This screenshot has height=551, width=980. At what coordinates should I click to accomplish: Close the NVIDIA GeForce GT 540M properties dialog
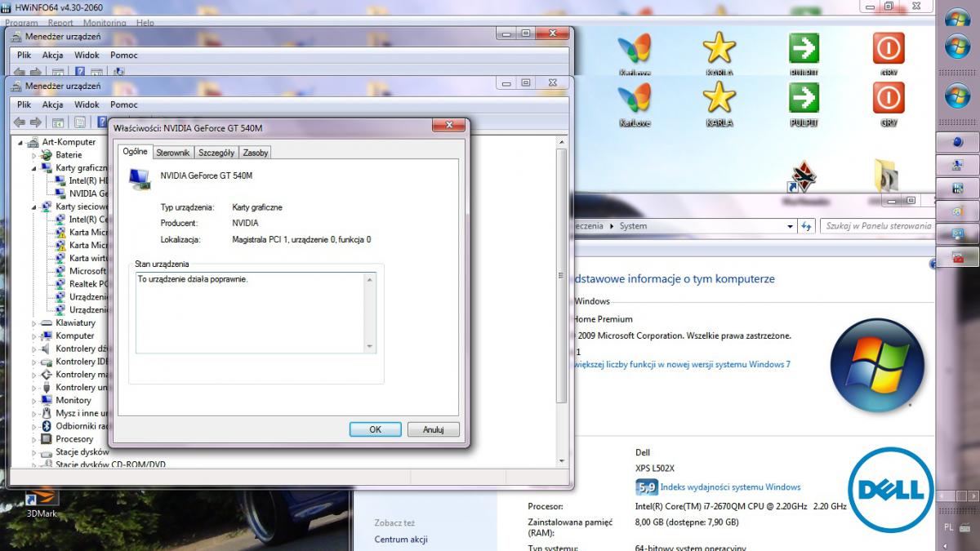(449, 126)
